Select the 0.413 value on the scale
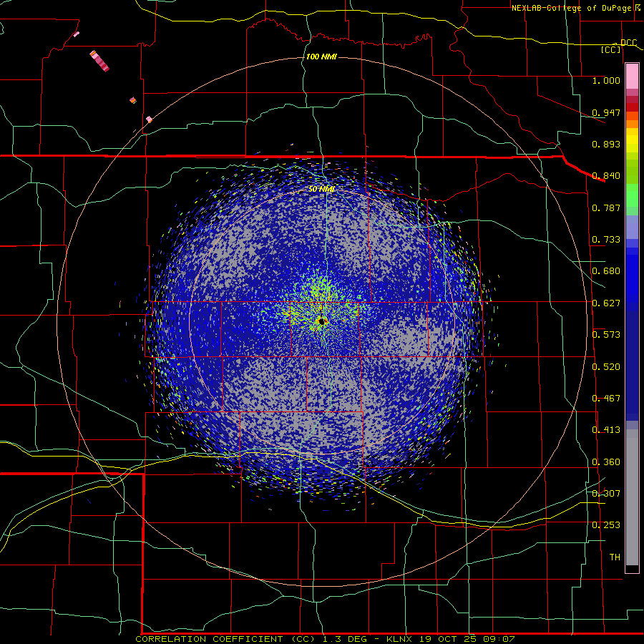644x644 pixels. click(606, 429)
